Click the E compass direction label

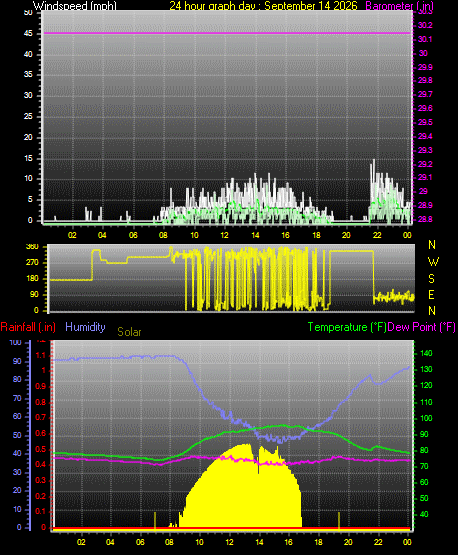[431, 294]
